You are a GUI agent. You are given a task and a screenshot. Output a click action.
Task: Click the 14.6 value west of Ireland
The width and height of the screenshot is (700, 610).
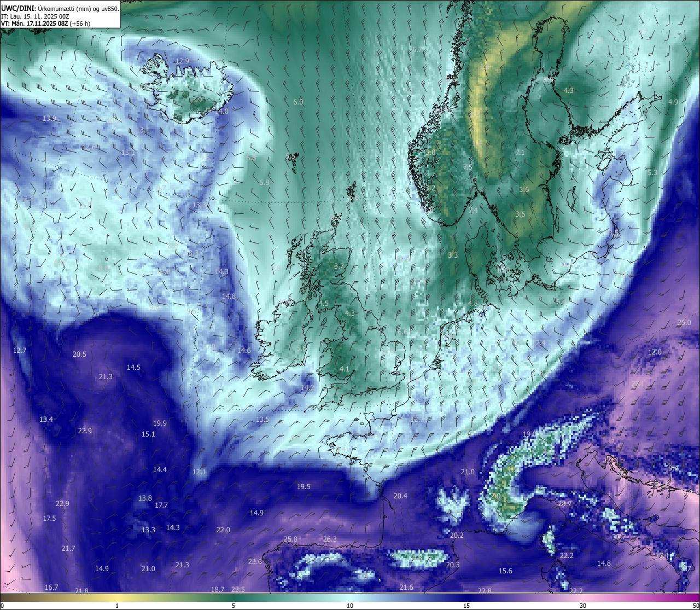coord(244,351)
